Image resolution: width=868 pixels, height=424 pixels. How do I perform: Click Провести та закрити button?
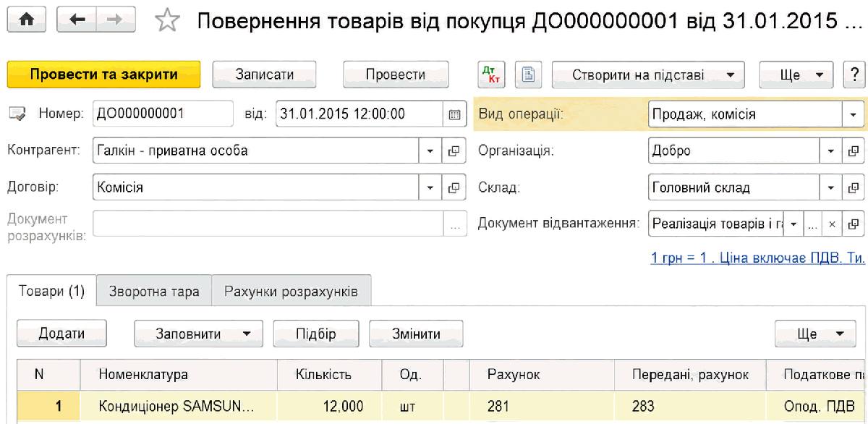pos(103,75)
